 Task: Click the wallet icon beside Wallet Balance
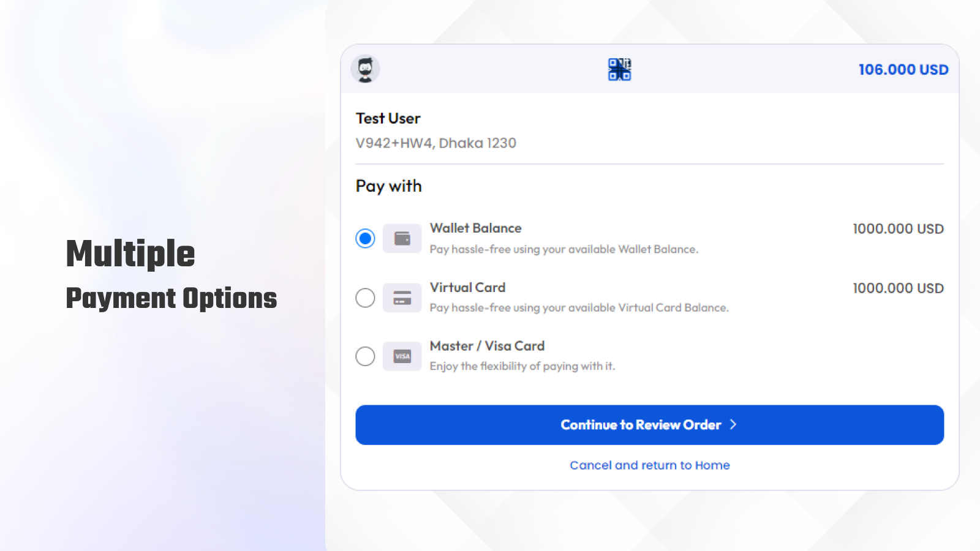pyautogui.click(x=402, y=238)
